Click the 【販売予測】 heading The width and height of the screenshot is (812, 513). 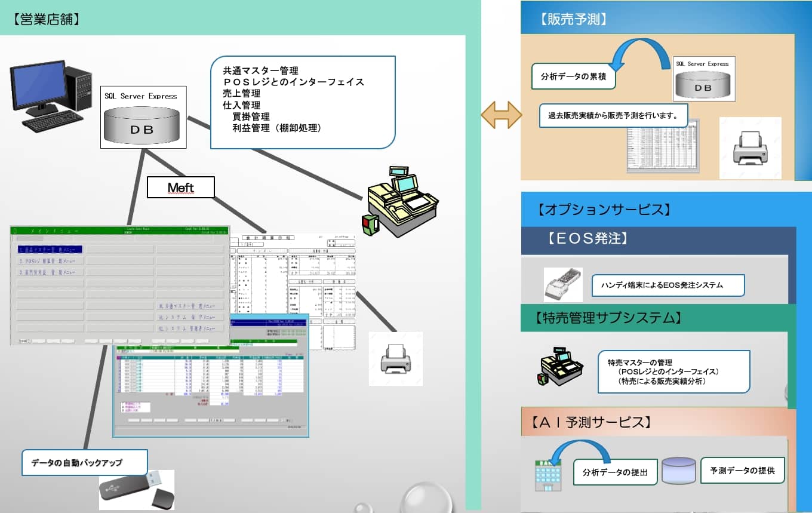573,19
